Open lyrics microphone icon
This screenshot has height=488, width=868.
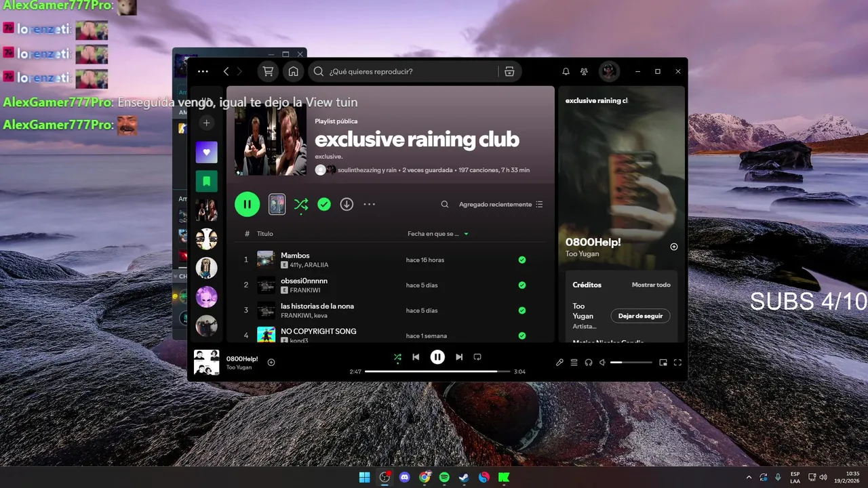[x=559, y=363]
